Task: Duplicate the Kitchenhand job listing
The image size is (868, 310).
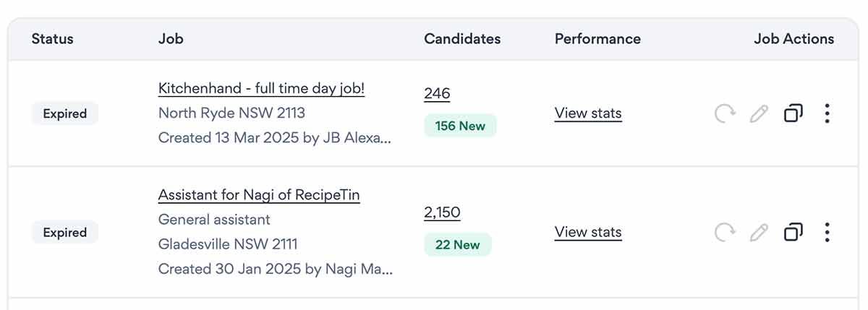Action: coord(793,113)
